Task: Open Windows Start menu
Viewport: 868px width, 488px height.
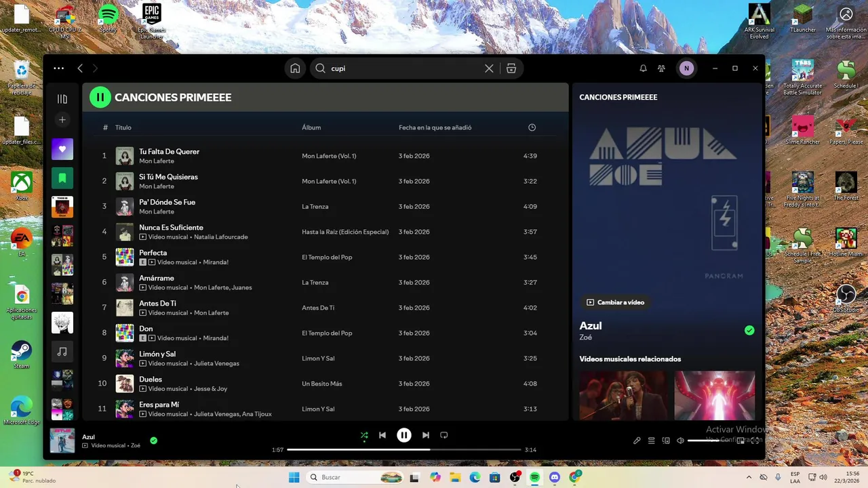Action: (x=294, y=478)
